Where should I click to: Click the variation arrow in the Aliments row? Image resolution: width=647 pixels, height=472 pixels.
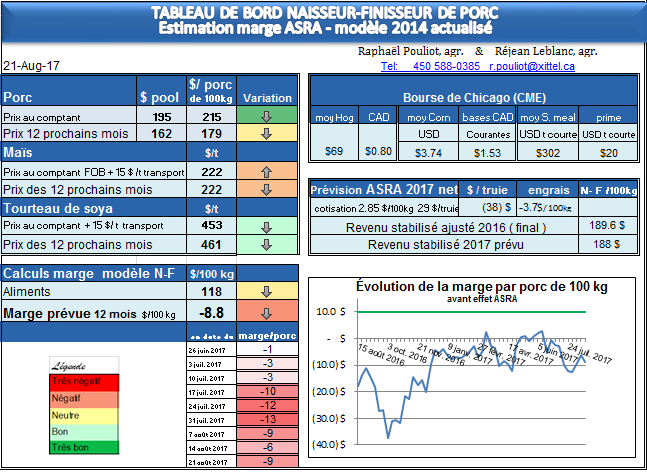(267, 292)
